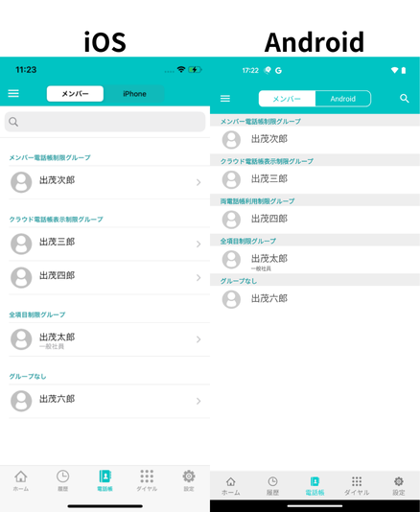Open 設定 settings in Android bottom bar
The image size is (420, 512).
click(399, 486)
